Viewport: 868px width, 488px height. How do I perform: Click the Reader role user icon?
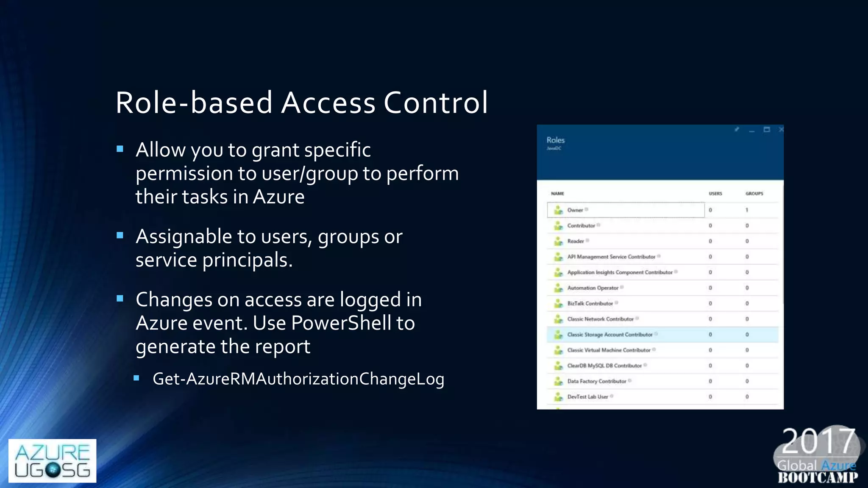coord(559,241)
